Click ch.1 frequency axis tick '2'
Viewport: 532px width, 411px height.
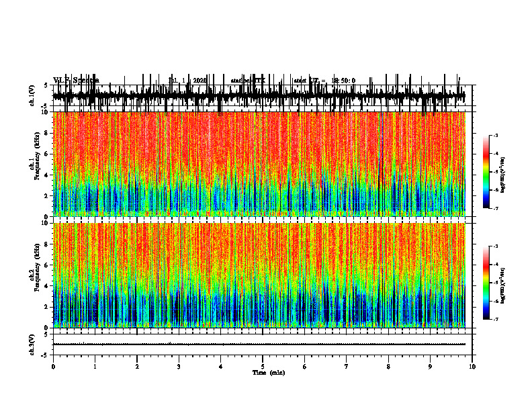[x=46, y=196]
